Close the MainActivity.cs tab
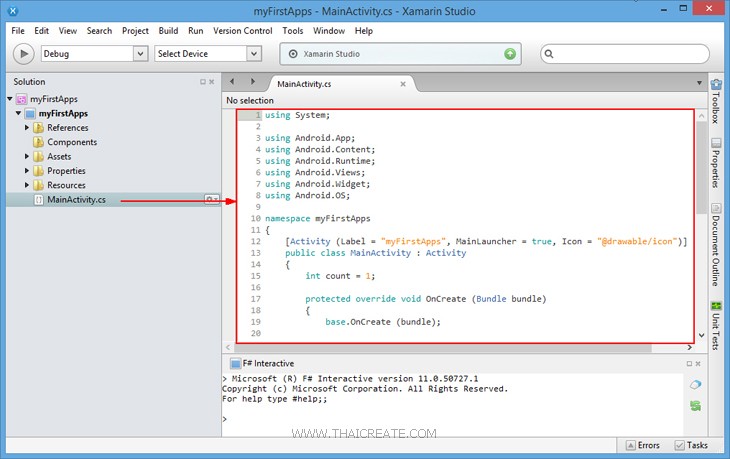The height and width of the screenshot is (459, 730). [x=403, y=84]
